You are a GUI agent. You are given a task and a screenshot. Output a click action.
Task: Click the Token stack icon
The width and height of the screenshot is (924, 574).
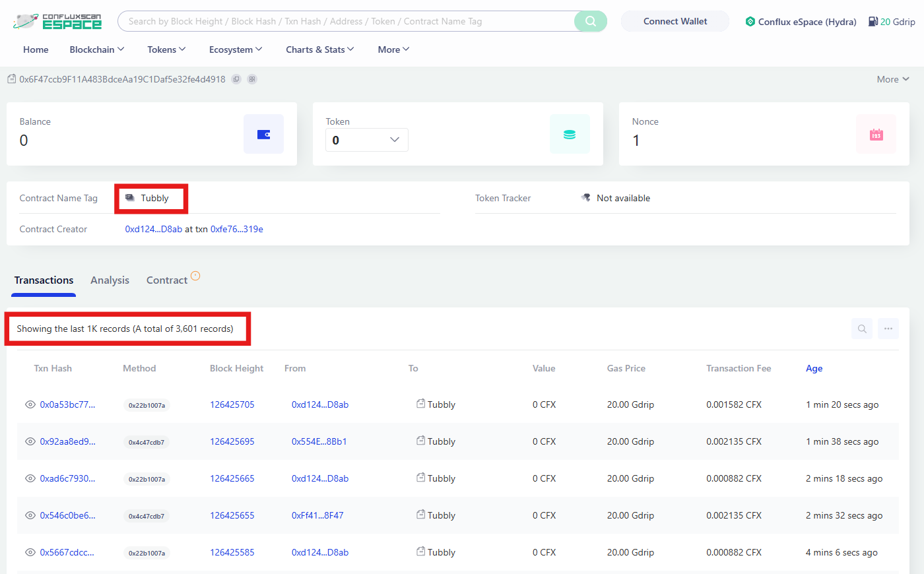570,134
